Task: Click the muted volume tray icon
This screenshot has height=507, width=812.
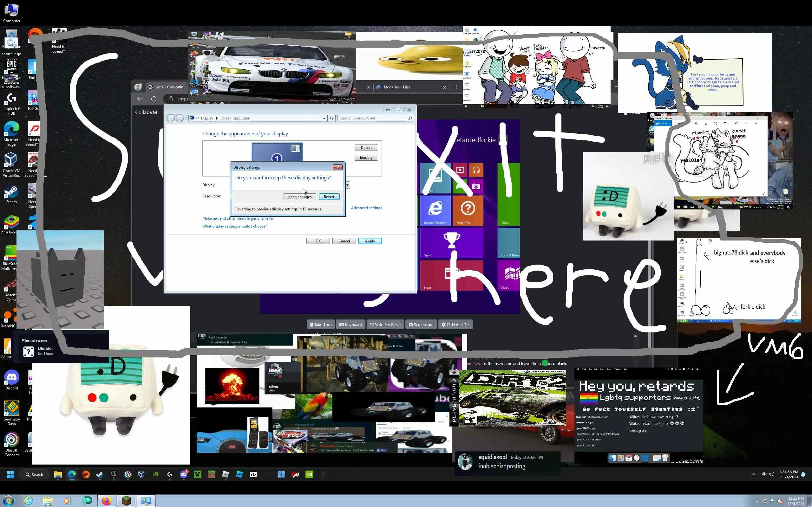Action: tap(780, 501)
